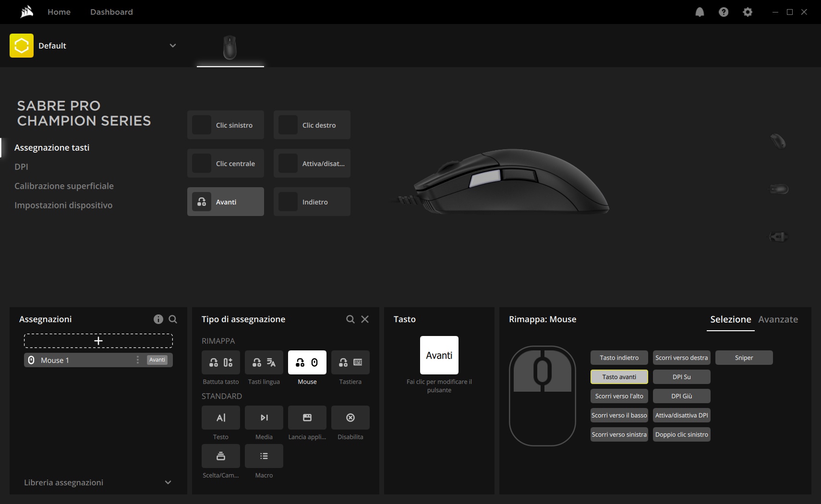Click the mouse diagram in Rimappa

coord(543,396)
